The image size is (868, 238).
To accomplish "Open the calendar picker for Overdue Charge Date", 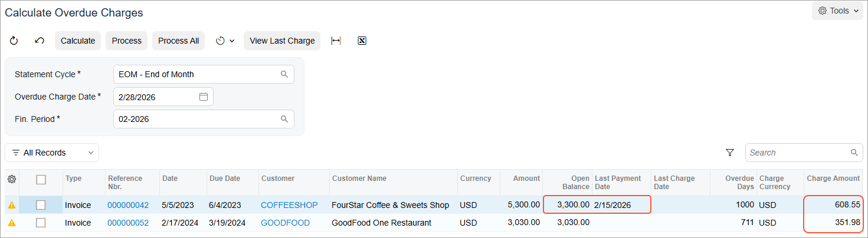I will pos(204,97).
